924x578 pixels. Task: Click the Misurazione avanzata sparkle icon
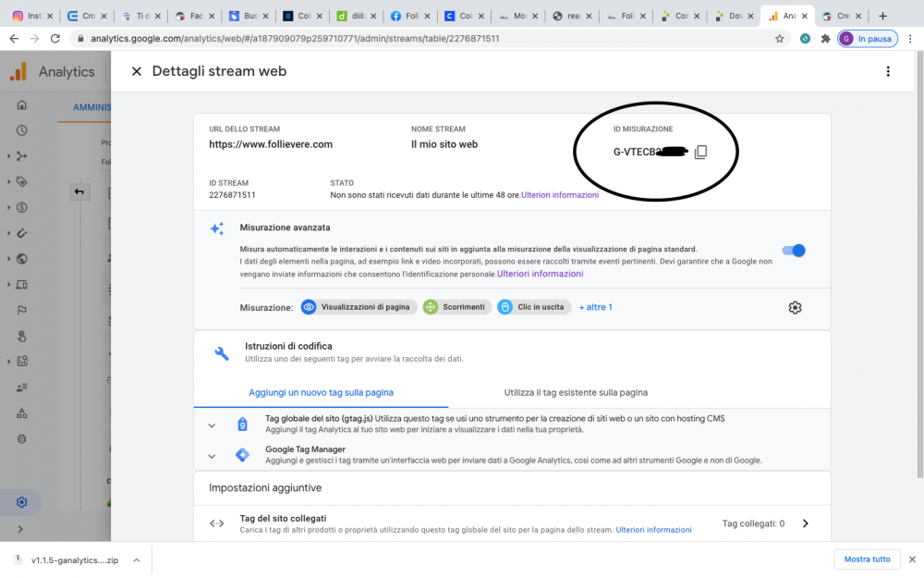[x=217, y=228]
